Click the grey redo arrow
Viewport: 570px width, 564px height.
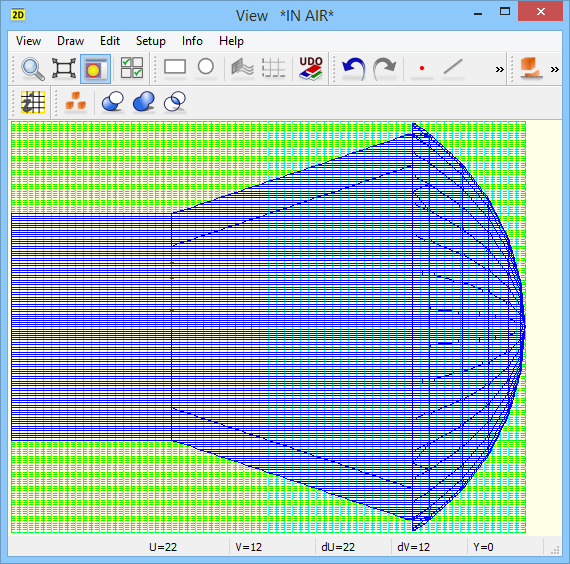click(x=385, y=69)
